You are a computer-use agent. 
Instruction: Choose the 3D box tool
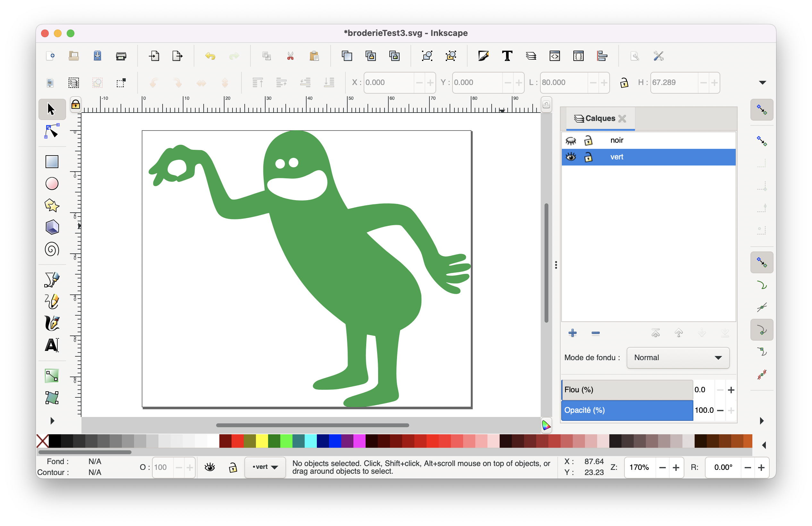click(52, 227)
